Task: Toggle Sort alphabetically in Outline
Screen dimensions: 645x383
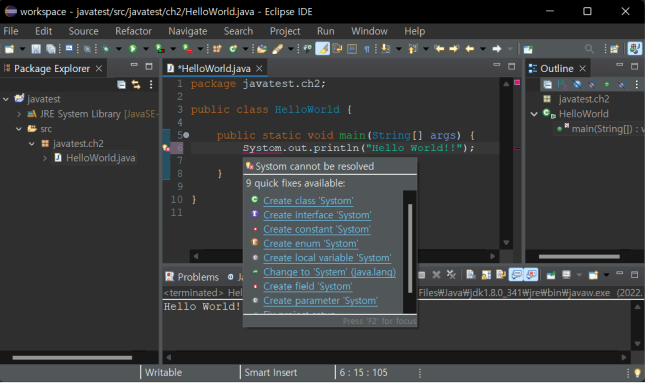Action: [x=562, y=85]
